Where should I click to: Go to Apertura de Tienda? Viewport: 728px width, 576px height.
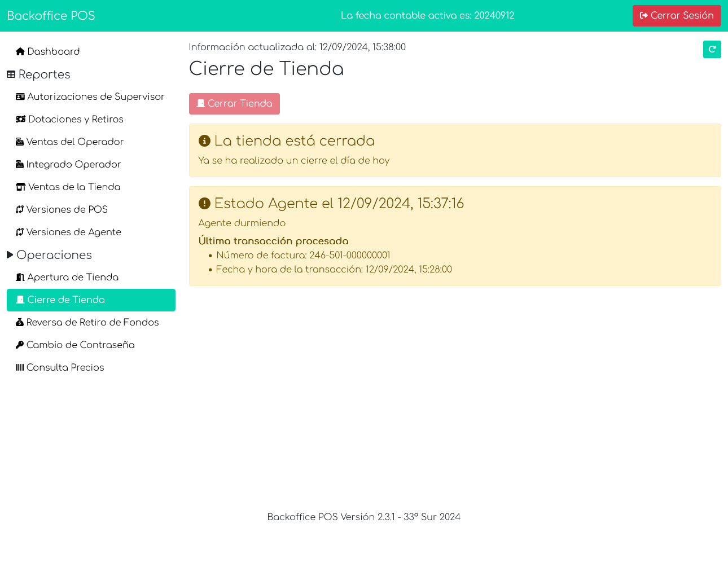(91, 277)
